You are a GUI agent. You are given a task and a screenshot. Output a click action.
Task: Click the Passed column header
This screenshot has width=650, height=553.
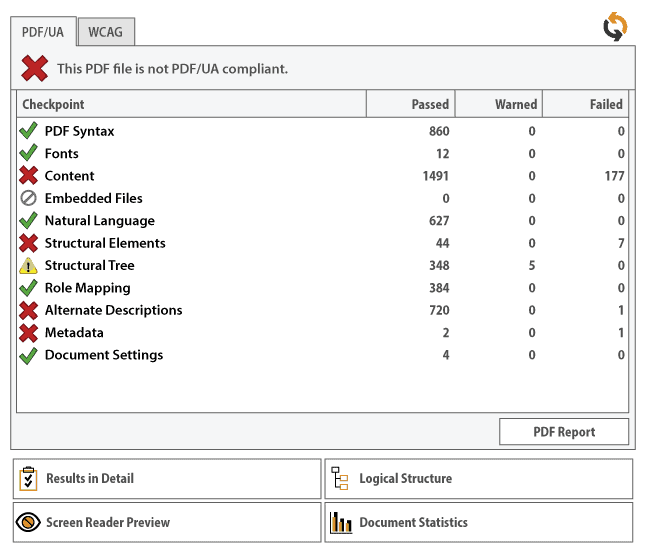[x=411, y=104]
